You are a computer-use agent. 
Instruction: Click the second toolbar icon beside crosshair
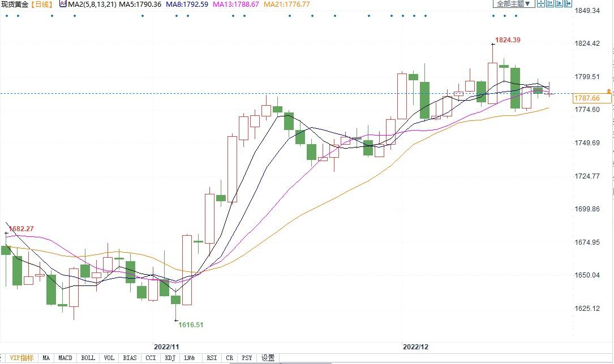click(x=551, y=4)
